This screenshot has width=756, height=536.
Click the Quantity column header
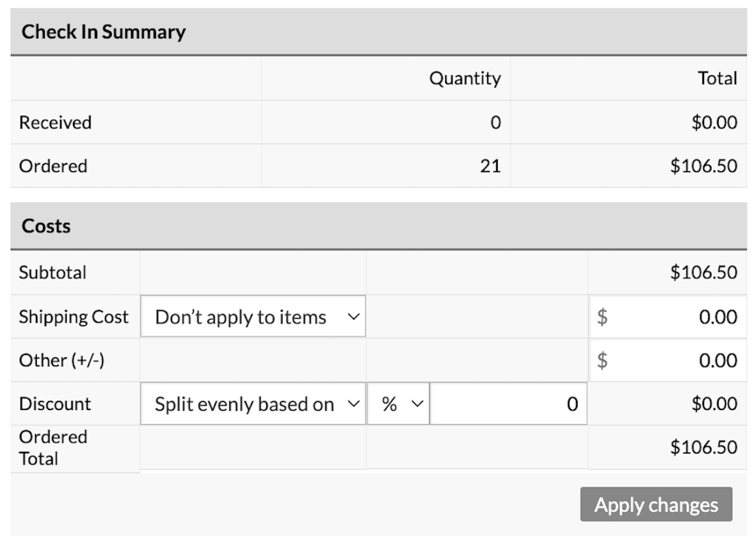click(465, 78)
